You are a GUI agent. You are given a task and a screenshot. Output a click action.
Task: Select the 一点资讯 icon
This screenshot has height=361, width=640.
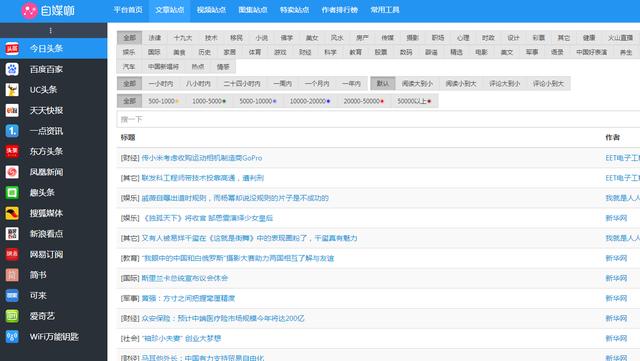click(12, 131)
